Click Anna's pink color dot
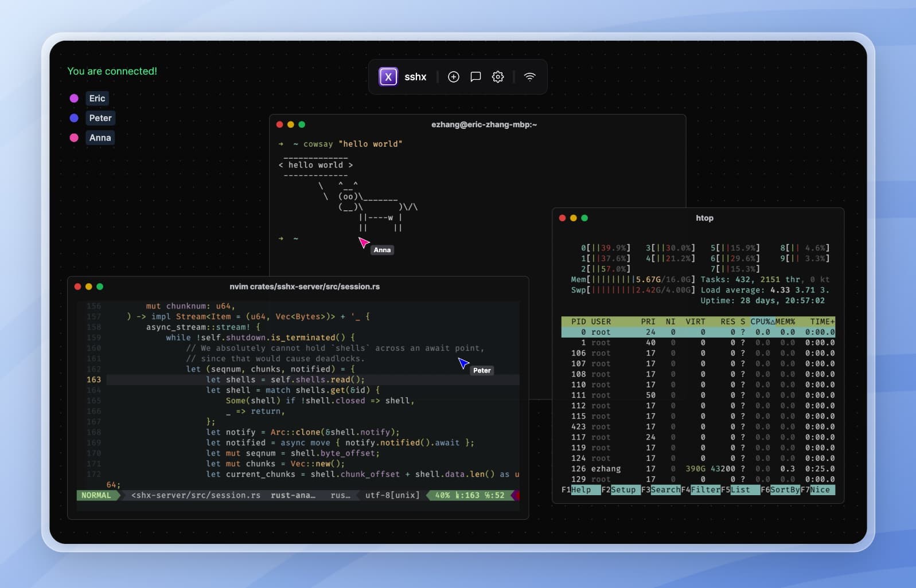The image size is (916, 588). coord(74,138)
